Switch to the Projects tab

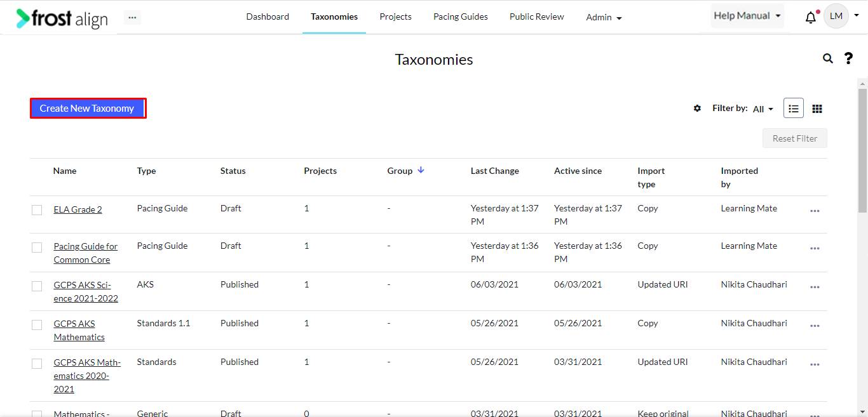coord(395,17)
